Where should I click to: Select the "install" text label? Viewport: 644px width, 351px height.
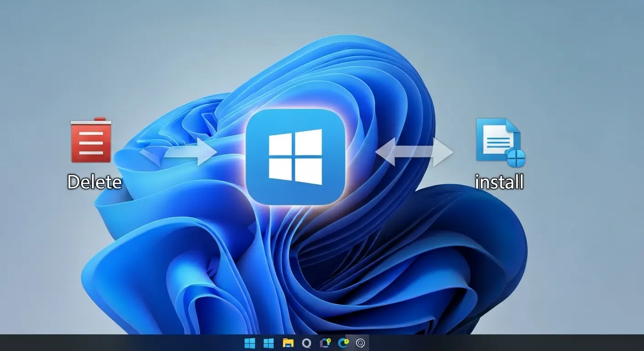499,182
